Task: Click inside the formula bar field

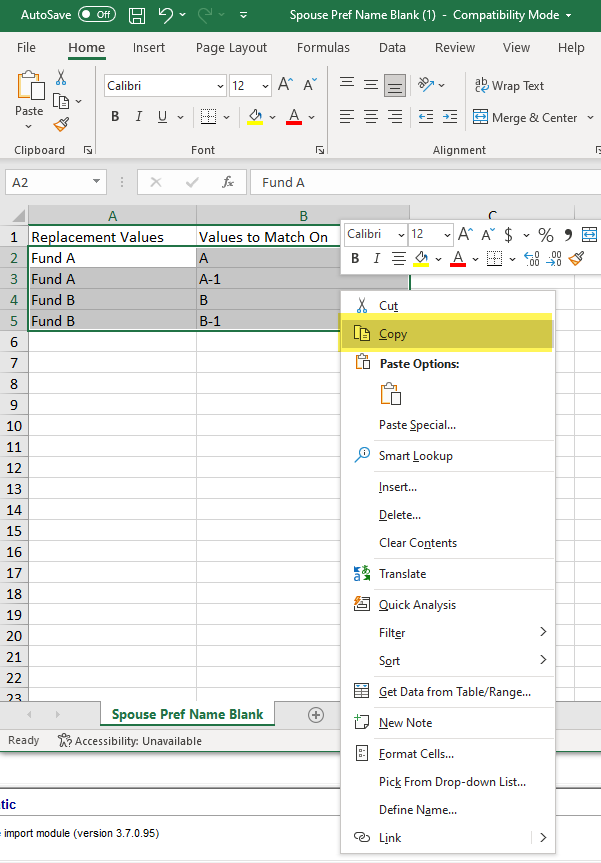Action: 420,182
